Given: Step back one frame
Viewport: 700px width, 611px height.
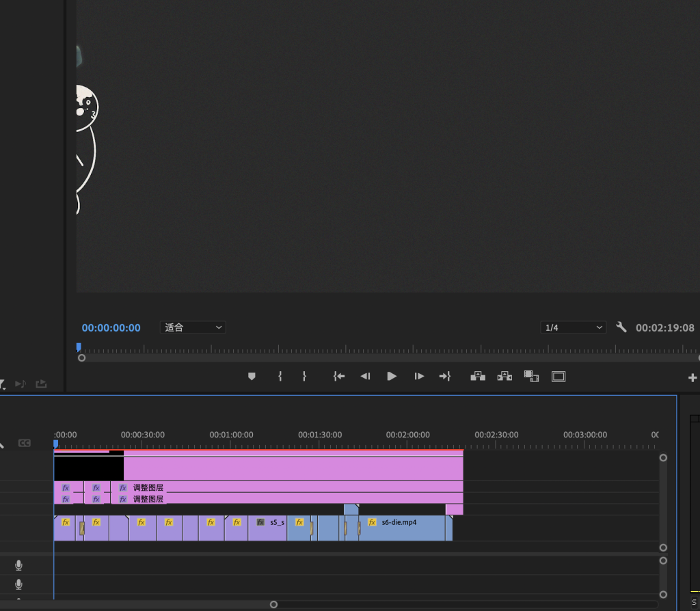Looking at the screenshot, I should tap(365, 377).
